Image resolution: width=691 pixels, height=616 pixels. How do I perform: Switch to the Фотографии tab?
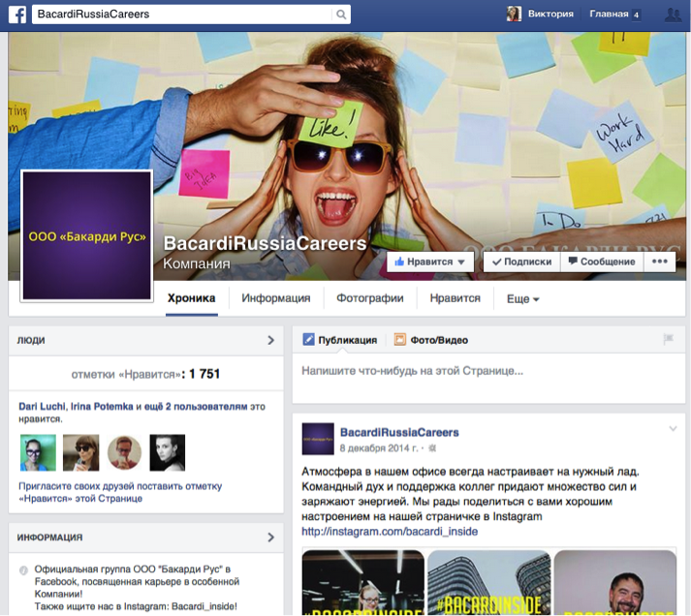(370, 298)
